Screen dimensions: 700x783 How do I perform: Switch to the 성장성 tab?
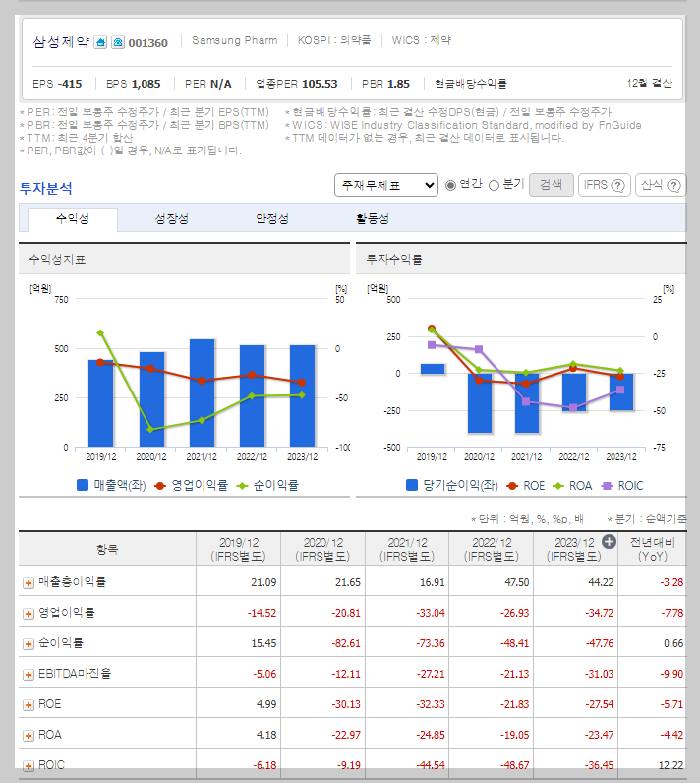(172, 219)
